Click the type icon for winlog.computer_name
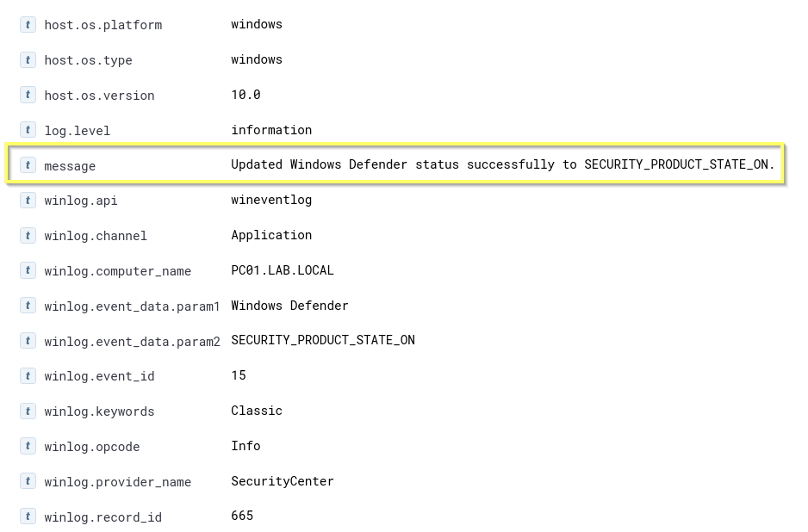The height and width of the screenshot is (532, 808). pos(28,271)
